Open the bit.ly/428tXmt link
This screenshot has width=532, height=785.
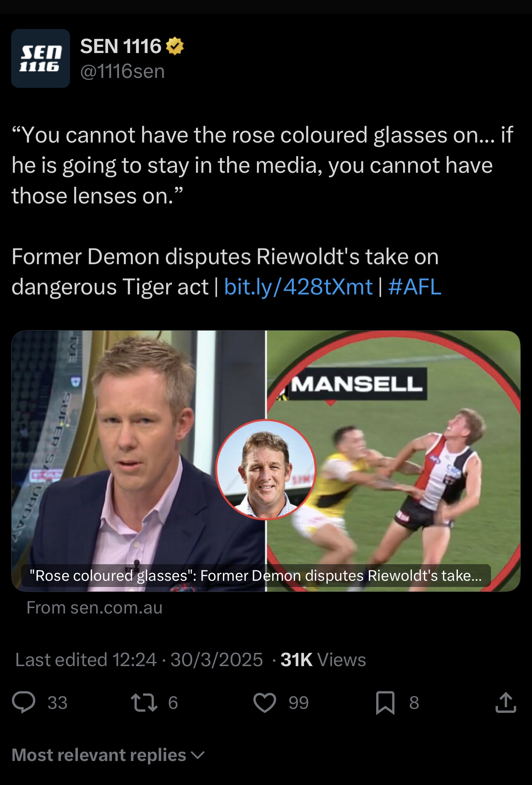298,287
